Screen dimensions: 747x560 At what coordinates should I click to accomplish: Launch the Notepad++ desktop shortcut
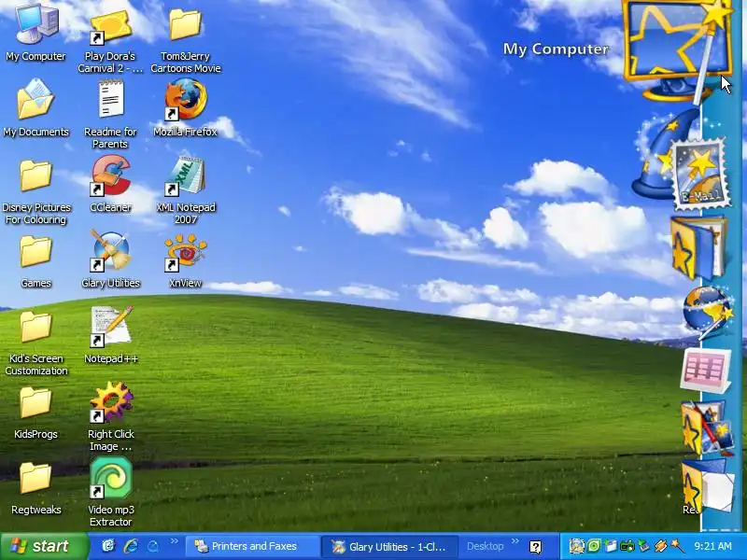[x=110, y=336]
